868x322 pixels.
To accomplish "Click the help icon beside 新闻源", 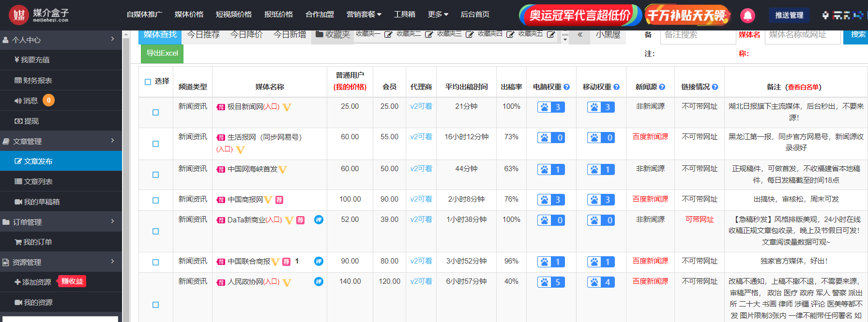I will tap(662, 87).
